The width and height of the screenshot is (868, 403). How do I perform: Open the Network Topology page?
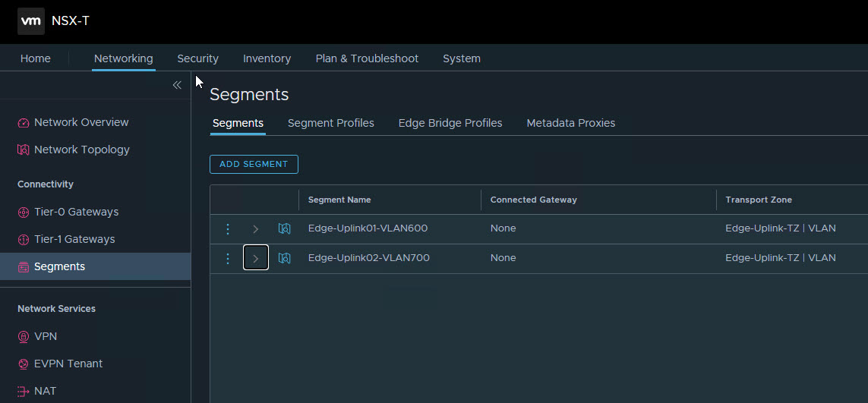pos(81,150)
